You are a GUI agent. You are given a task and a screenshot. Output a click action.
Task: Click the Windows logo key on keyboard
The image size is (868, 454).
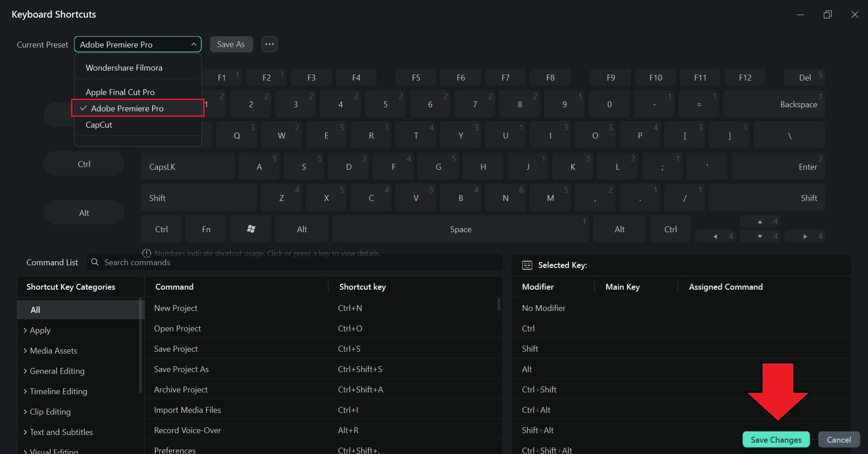(251, 229)
